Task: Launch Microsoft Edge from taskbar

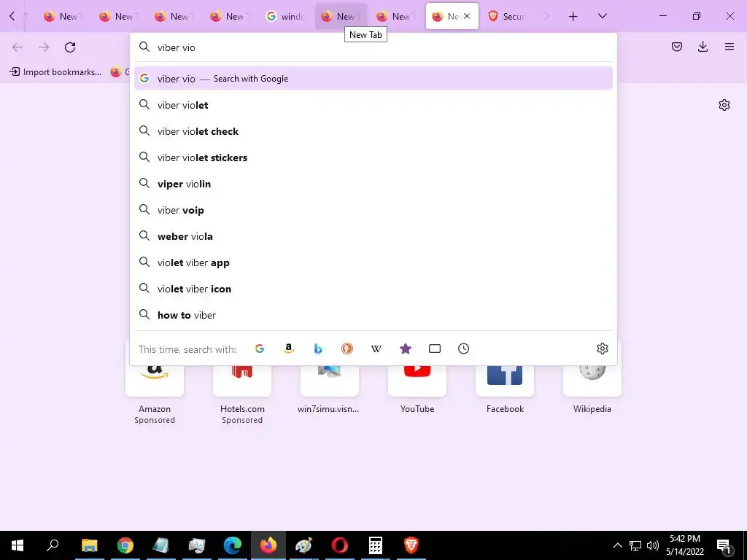Action: (x=233, y=545)
